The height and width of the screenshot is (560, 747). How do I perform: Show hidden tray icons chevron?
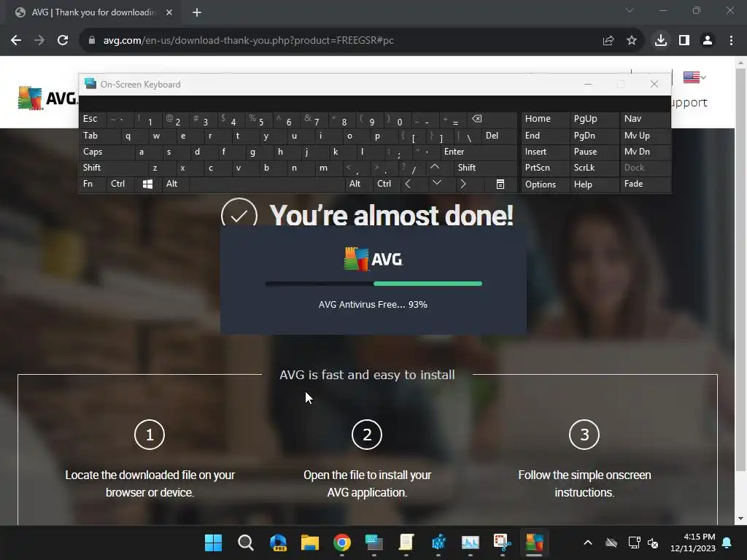click(x=588, y=542)
